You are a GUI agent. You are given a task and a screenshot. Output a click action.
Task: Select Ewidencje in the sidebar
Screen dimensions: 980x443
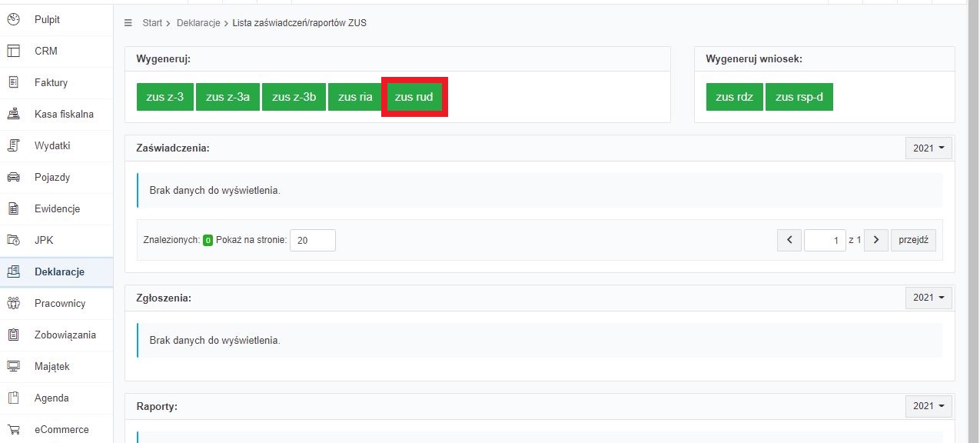click(x=56, y=208)
